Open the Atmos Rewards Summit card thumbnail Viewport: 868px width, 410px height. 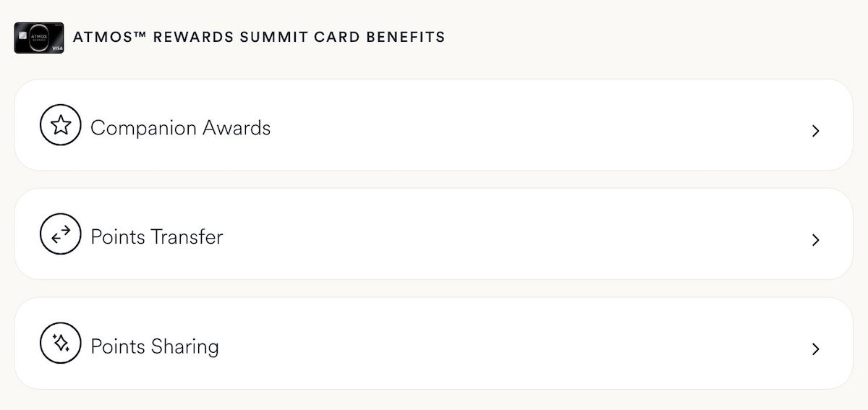[x=39, y=38]
